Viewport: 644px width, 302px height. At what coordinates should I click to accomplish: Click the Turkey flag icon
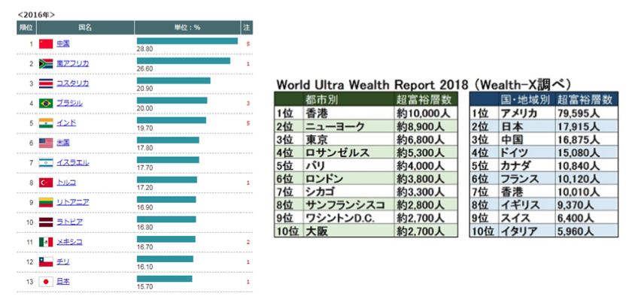(46, 183)
